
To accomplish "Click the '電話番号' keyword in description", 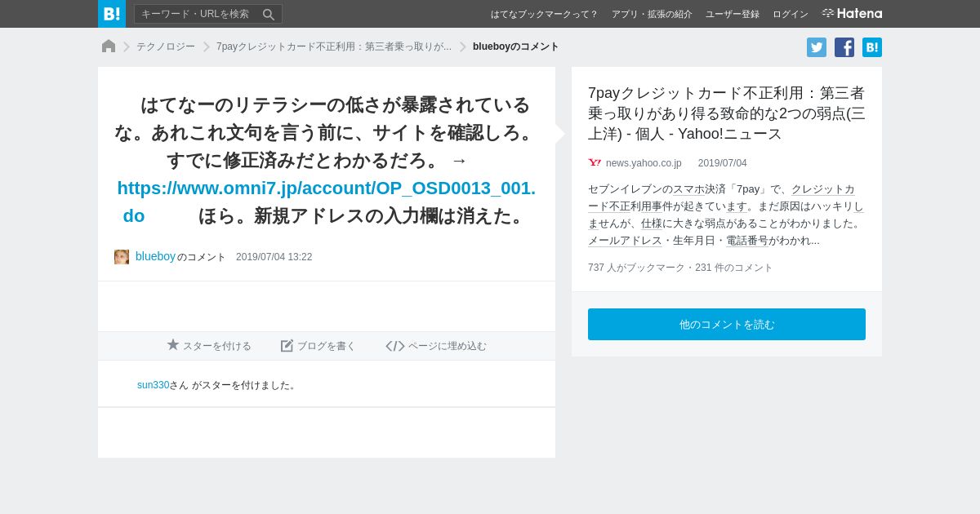I will [747, 241].
